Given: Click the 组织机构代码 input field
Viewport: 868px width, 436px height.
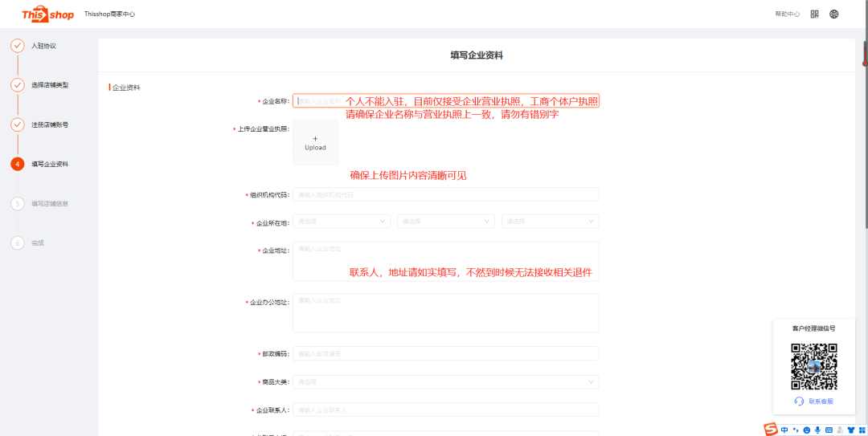Looking at the screenshot, I should [x=445, y=194].
